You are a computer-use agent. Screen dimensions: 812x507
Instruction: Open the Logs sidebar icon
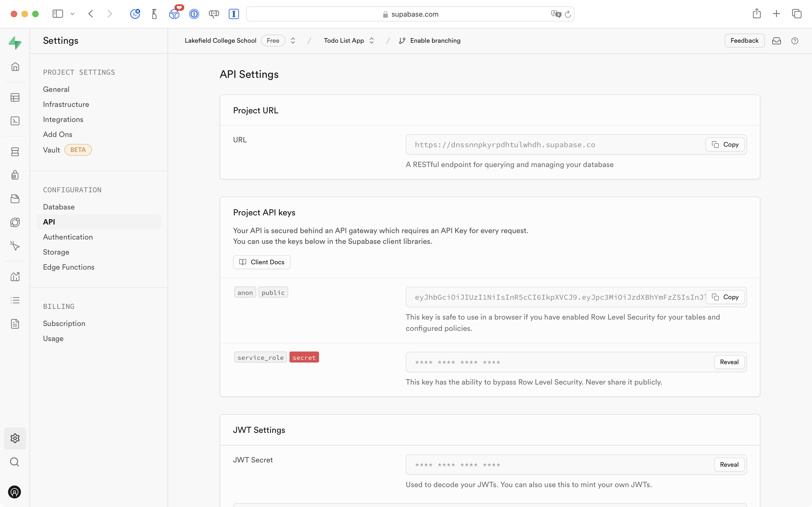pos(15,300)
